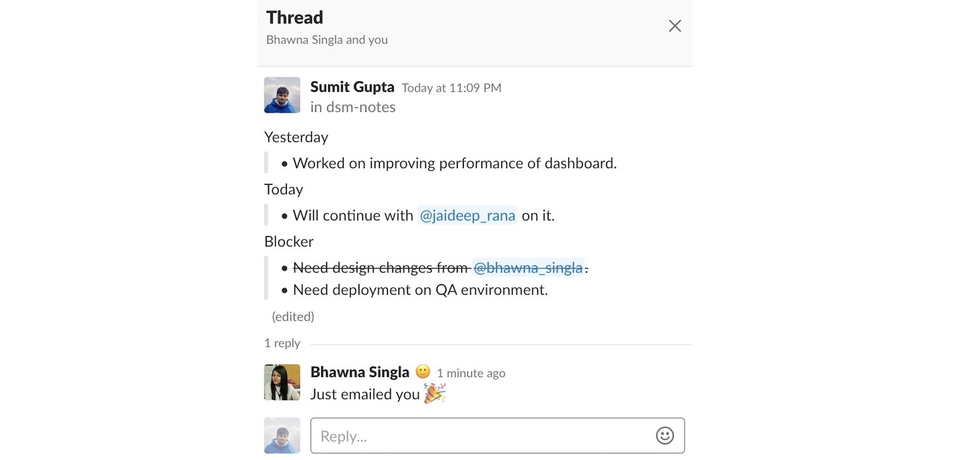Click the "(edited)" label under the message

[293, 316]
